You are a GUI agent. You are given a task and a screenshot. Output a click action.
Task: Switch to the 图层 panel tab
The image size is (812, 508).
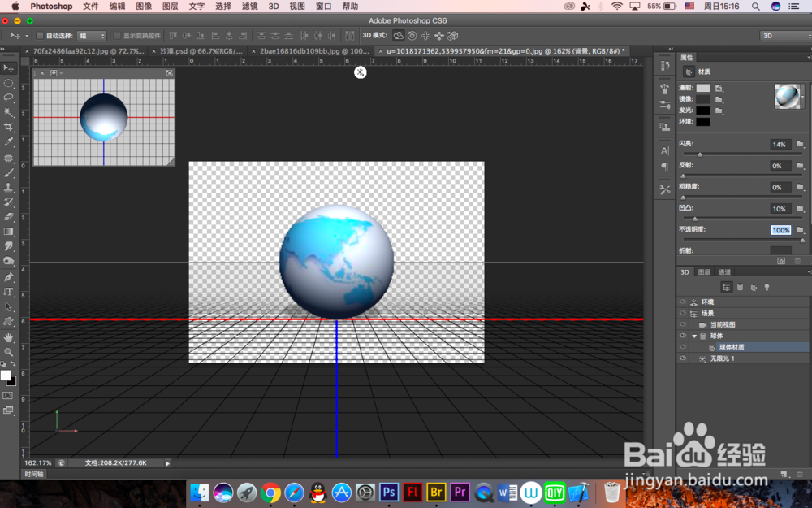pos(704,272)
